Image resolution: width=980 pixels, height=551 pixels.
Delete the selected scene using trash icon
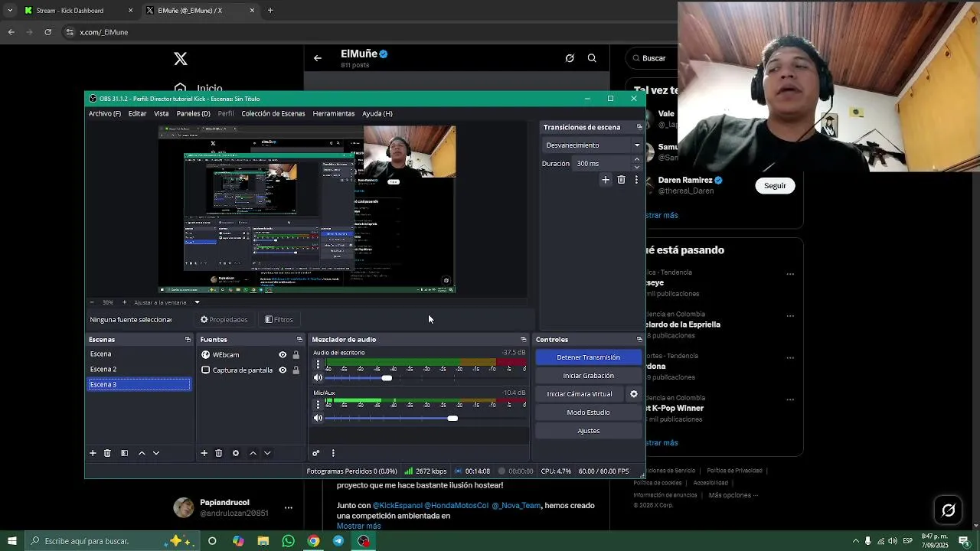pos(107,453)
